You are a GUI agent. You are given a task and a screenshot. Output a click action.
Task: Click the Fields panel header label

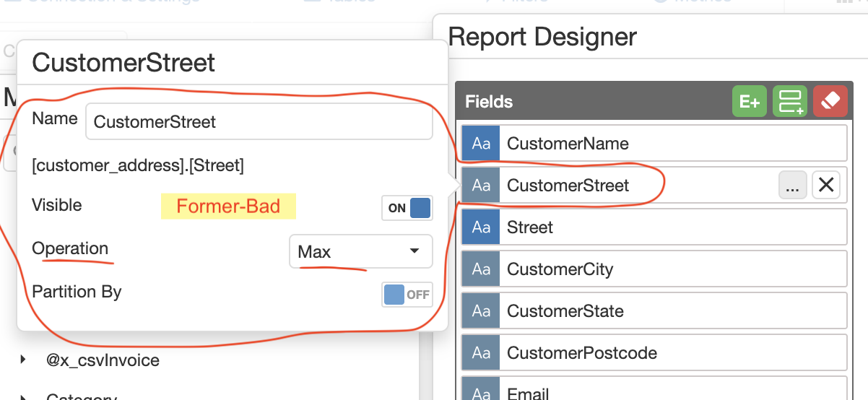pyautogui.click(x=489, y=102)
